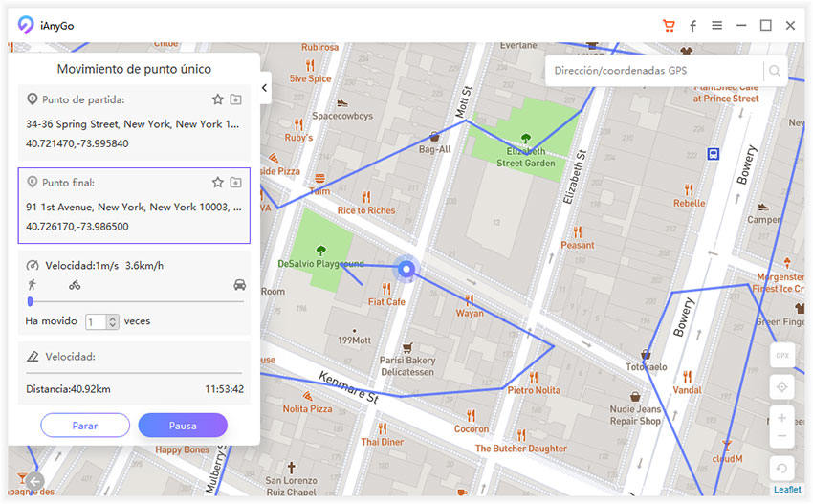This screenshot has width=813, height=504.
Task: Click the GPX import button
Action: (x=781, y=355)
